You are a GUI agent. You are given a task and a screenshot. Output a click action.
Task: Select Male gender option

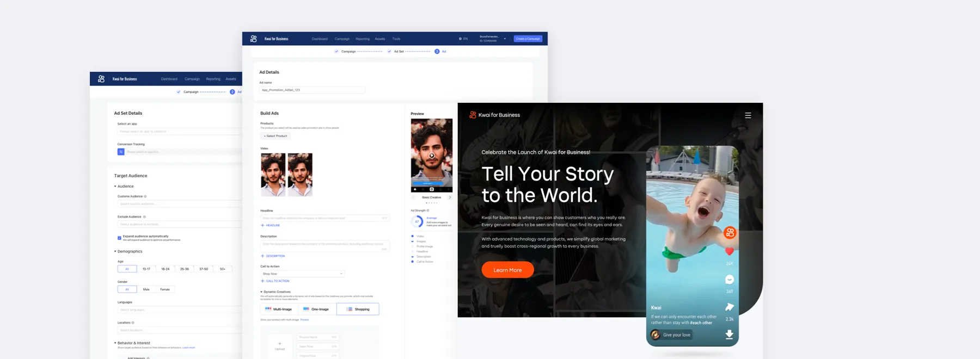click(146, 289)
